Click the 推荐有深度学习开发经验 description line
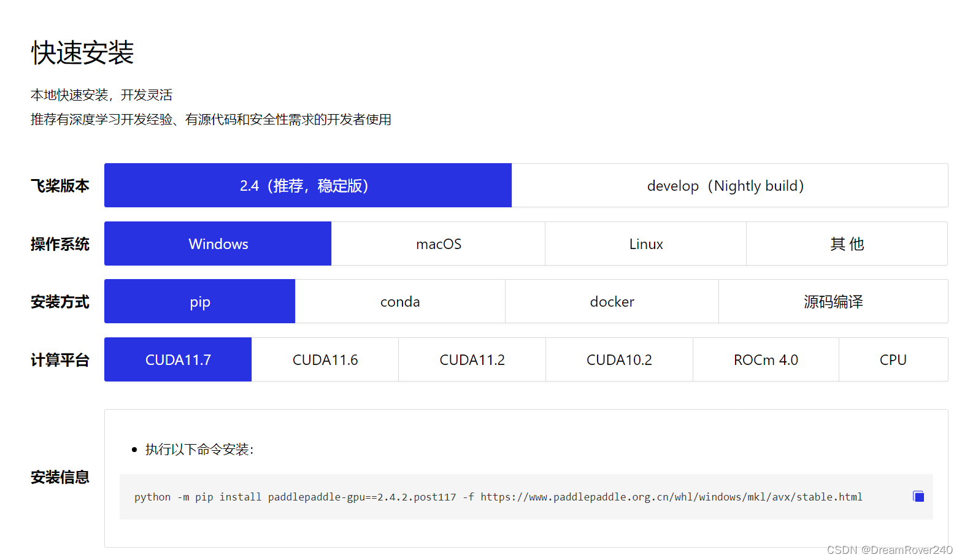The image size is (962, 560). pyautogui.click(x=211, y=119)
